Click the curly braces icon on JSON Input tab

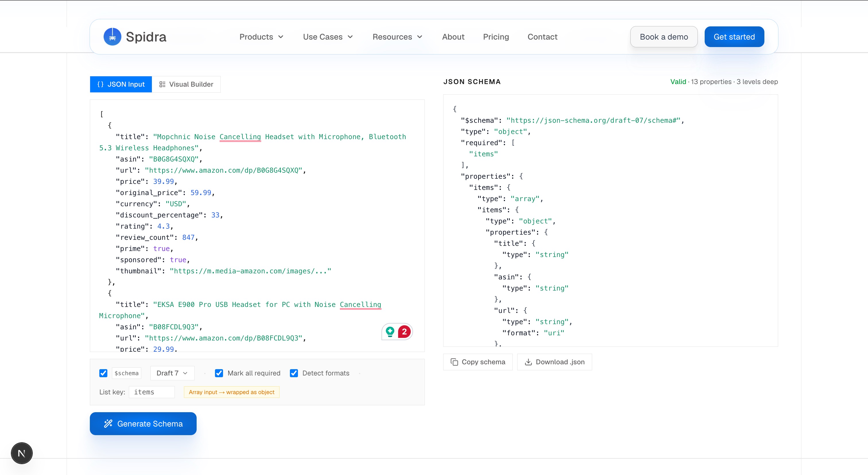[x=100, y=84]
